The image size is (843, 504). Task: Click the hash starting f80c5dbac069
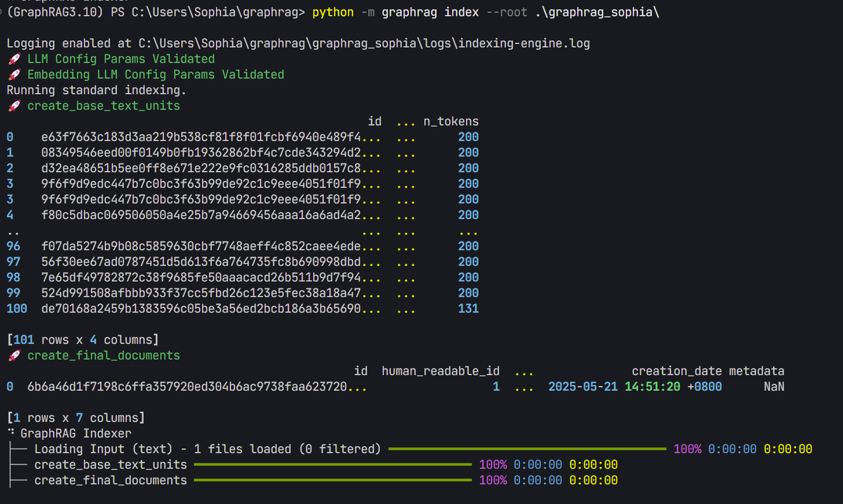click(x=211, y=215)
